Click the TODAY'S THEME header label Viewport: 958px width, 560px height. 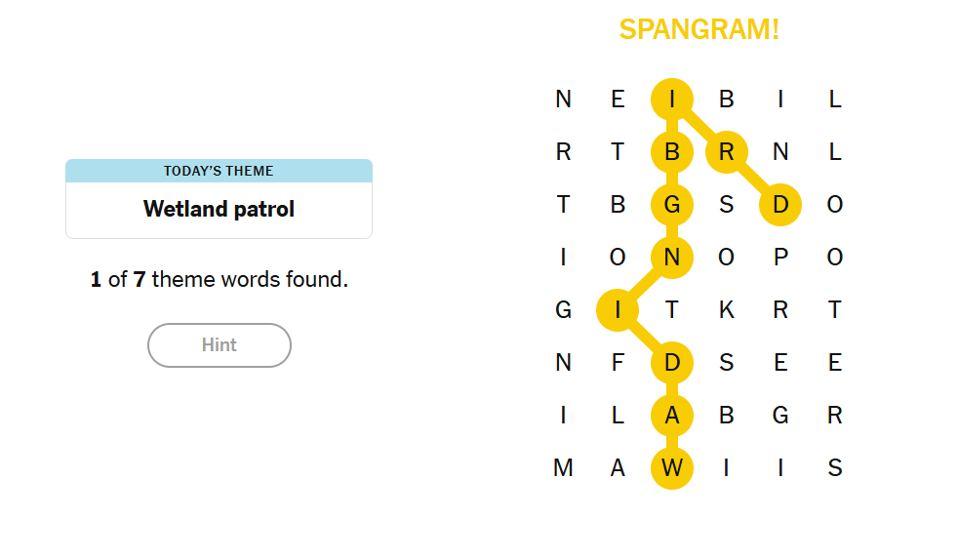[x=219, y=171]
